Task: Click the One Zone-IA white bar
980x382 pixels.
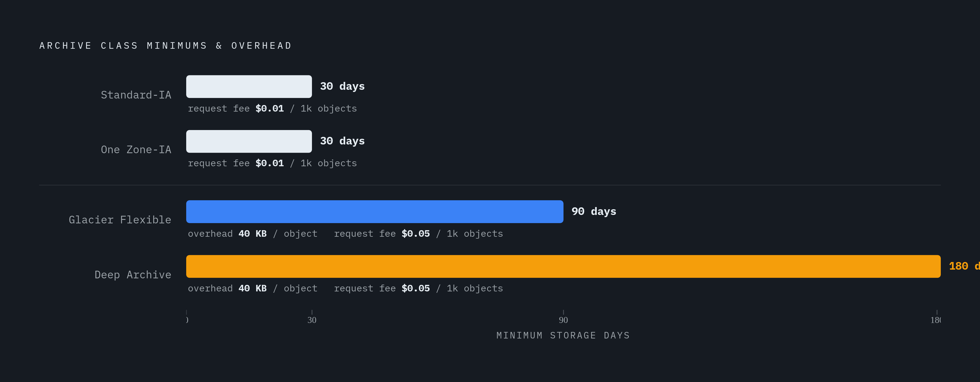Action: click(x=249, y=141)
